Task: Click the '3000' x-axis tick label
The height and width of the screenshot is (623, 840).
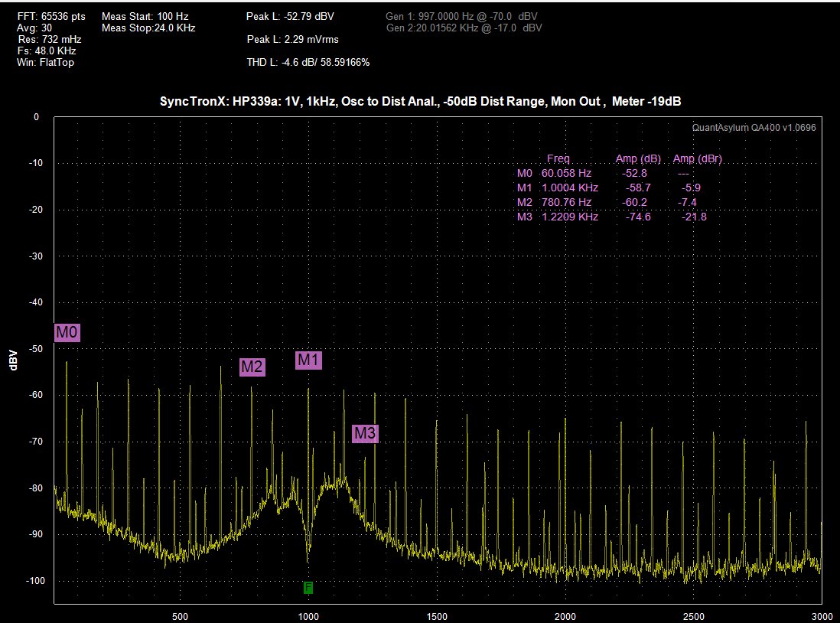Action: point(822,616)
